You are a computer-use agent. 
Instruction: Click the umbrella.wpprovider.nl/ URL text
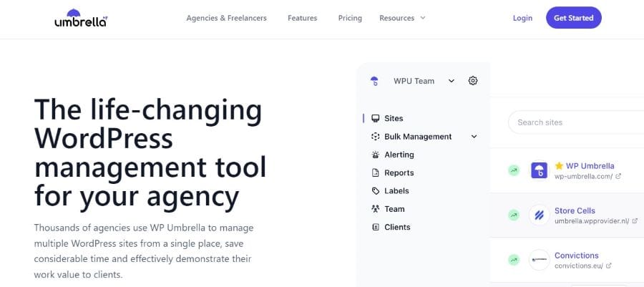tap(592, 221)
